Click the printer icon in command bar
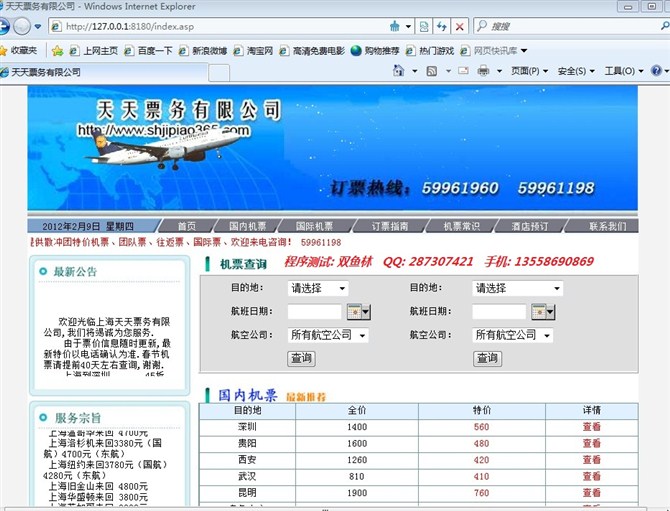Image resolution: width=670 pixels, height=511 pixels. coord(484,71)
